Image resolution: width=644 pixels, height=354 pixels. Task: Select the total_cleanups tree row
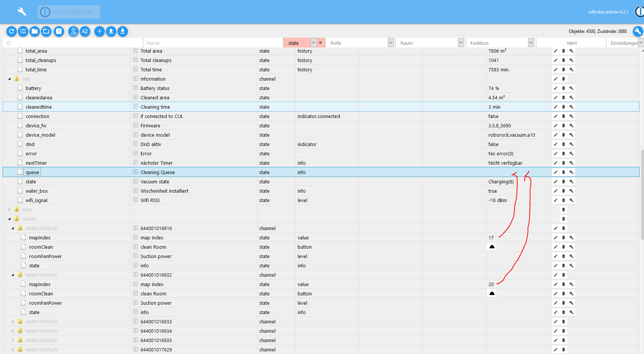pyautogui.click(x=321, y=60)
